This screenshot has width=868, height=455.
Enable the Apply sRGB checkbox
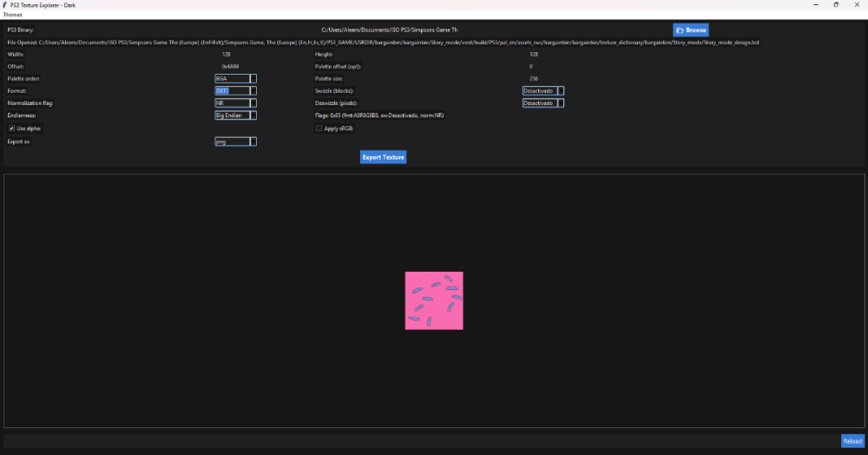pyautogui.click(x=319, y=129)
